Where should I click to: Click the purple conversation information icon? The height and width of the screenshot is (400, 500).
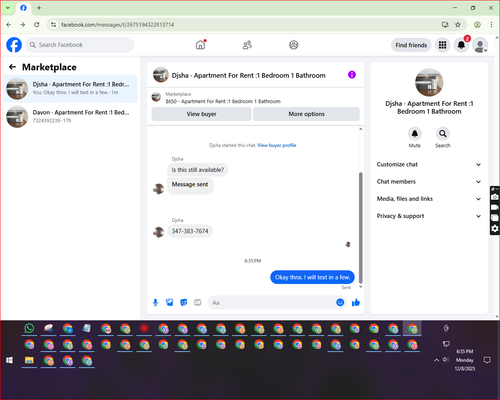(x=352, y=75)
